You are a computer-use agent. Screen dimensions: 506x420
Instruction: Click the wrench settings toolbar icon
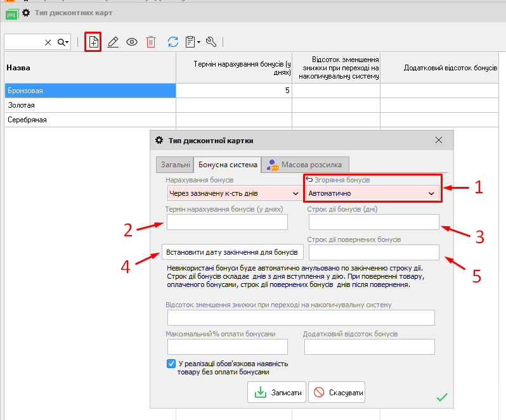(212, 42)
